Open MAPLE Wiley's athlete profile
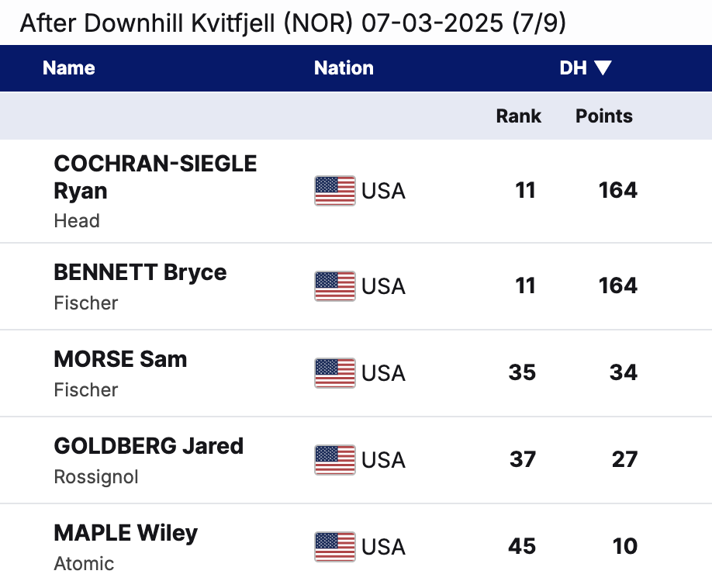The width and height of the screenshot is (712, 588). coord(126,533)
